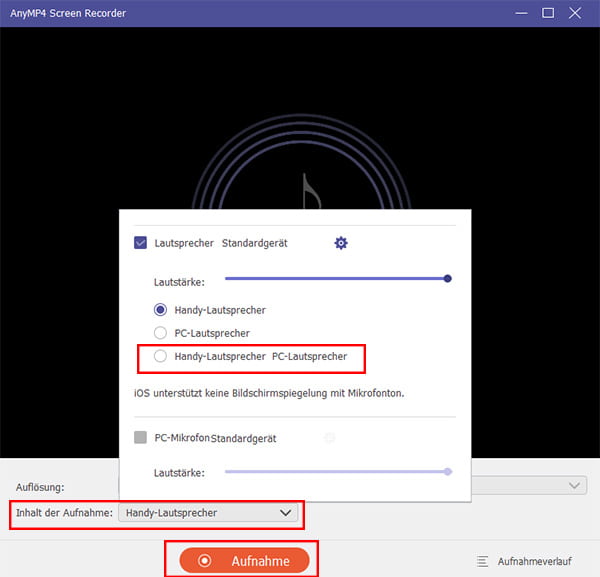
Task: Uncheck the Lautsprecher checkbox
Action: tap(141, 243)
